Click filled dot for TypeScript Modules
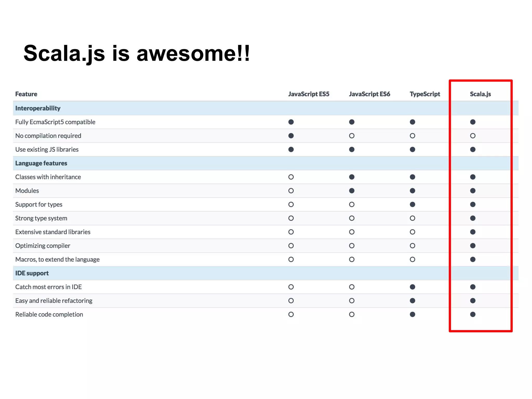 (x=413, y=191)
